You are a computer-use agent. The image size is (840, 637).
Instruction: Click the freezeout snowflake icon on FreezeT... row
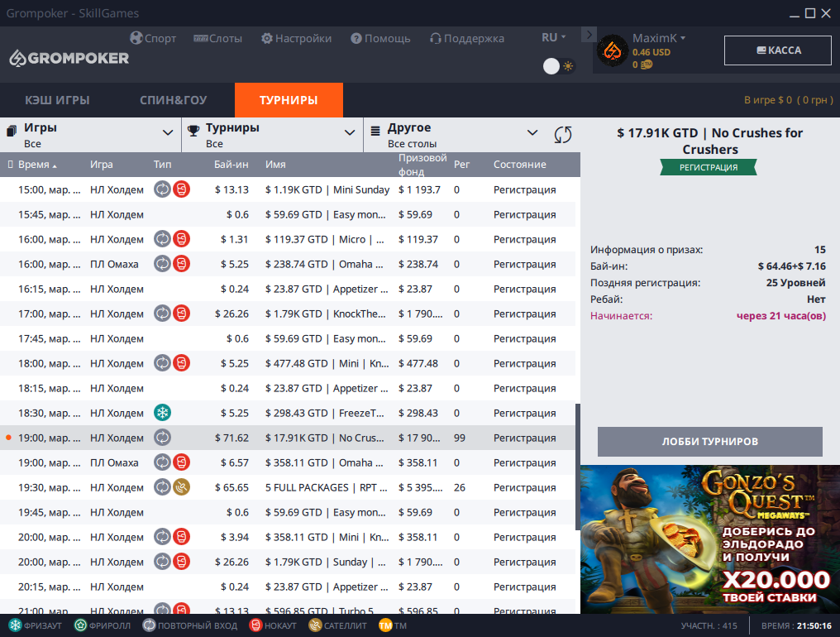(x=162, y=412)
